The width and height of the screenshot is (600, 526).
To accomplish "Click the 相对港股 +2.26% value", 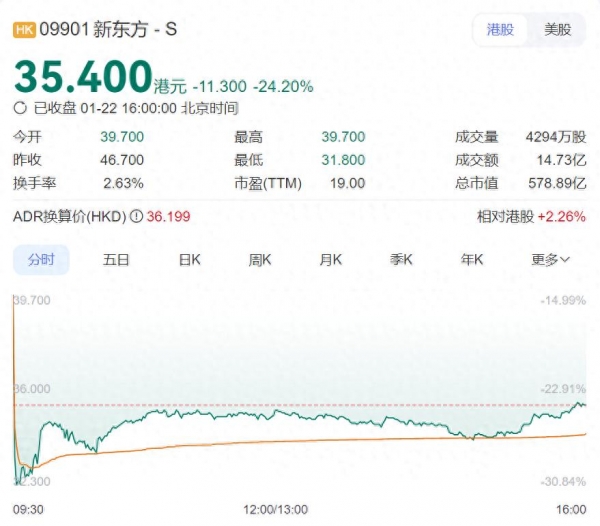I will pos(562,217).
